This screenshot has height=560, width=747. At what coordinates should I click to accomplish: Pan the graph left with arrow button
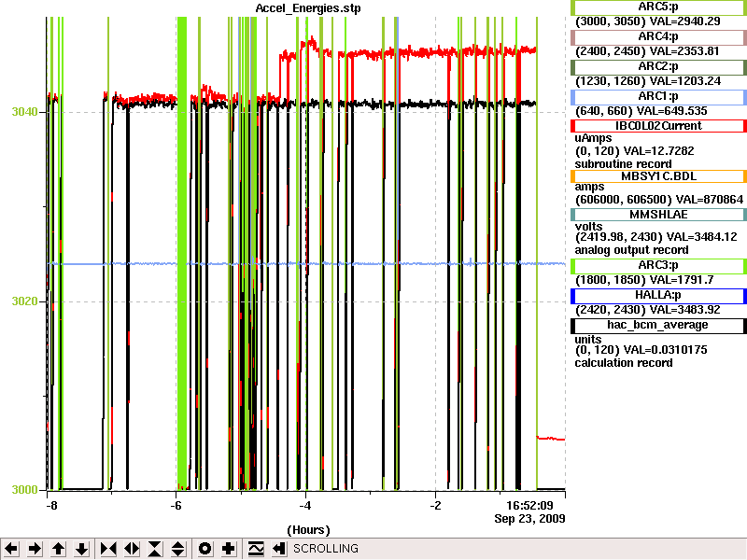tap(11, 549)
